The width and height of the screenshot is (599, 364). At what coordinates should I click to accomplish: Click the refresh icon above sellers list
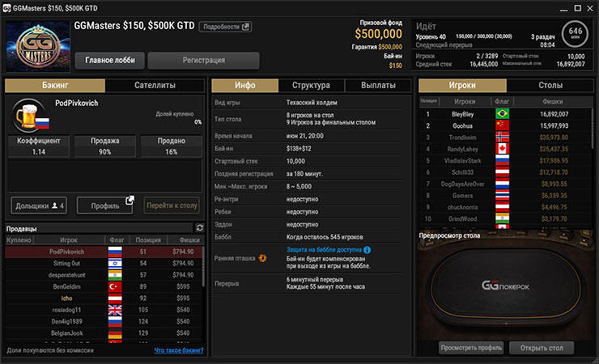[x=199, y=229]
